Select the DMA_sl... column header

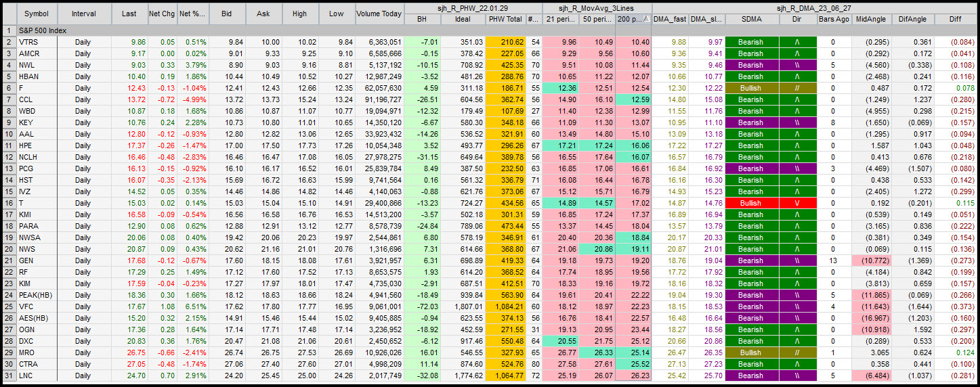706,19
